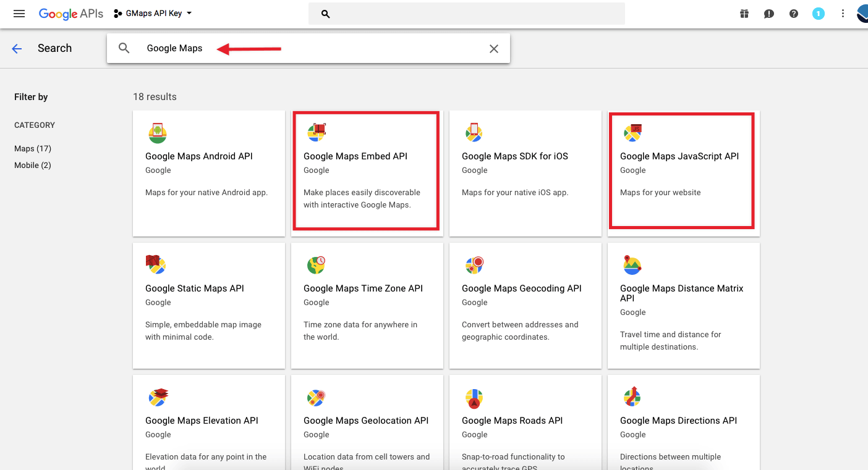This screenshot has width=868, height=470.
Task: Click the Google Maps Geolocation API icon
Action: pyautogui.click(x=316, y=397)
